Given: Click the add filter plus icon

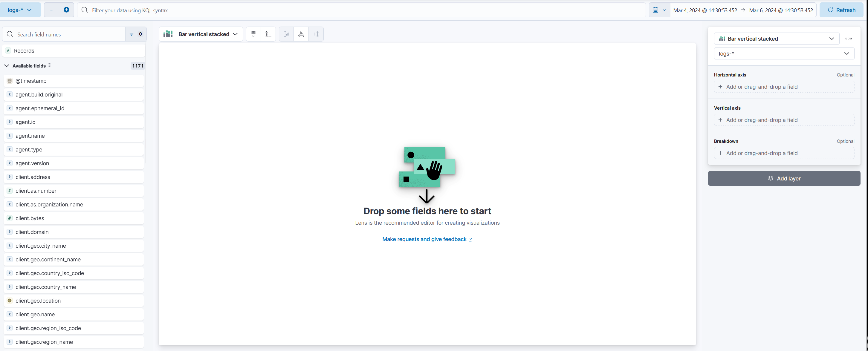Looking at the screenshot, I should [x=66, y=10].
